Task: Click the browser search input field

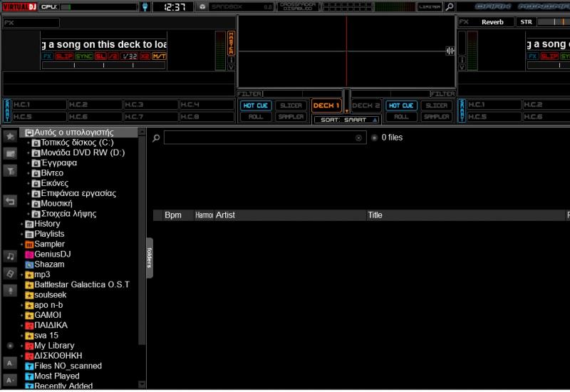Action: coord(265,138)
